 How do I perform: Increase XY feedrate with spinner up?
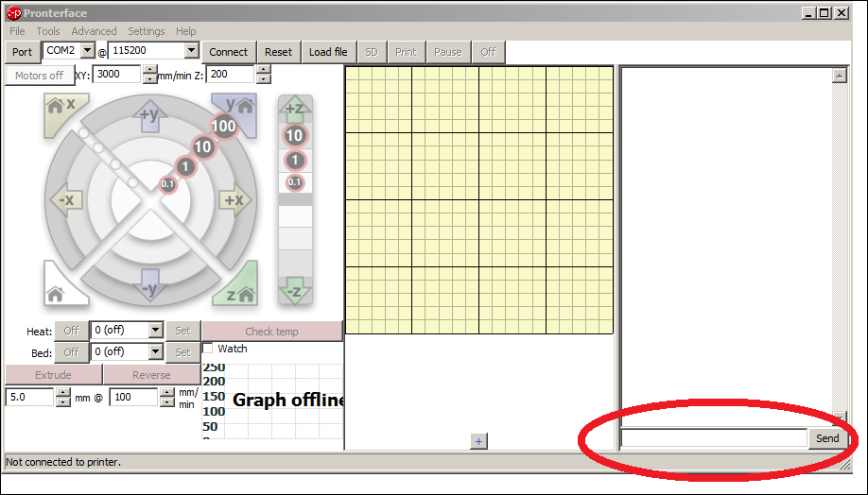(x=150, y=70)
